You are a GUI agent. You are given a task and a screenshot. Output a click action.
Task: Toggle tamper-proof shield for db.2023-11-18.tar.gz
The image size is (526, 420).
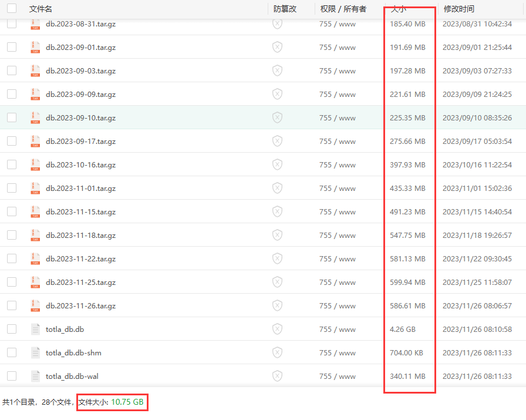pyautogui.click(x=277, y=235)
